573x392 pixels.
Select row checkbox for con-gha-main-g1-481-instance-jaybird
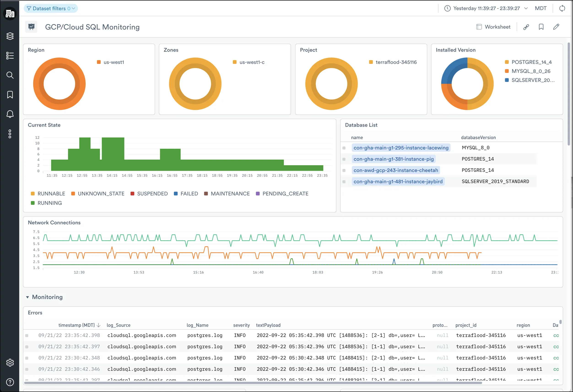tap(344, 182)
